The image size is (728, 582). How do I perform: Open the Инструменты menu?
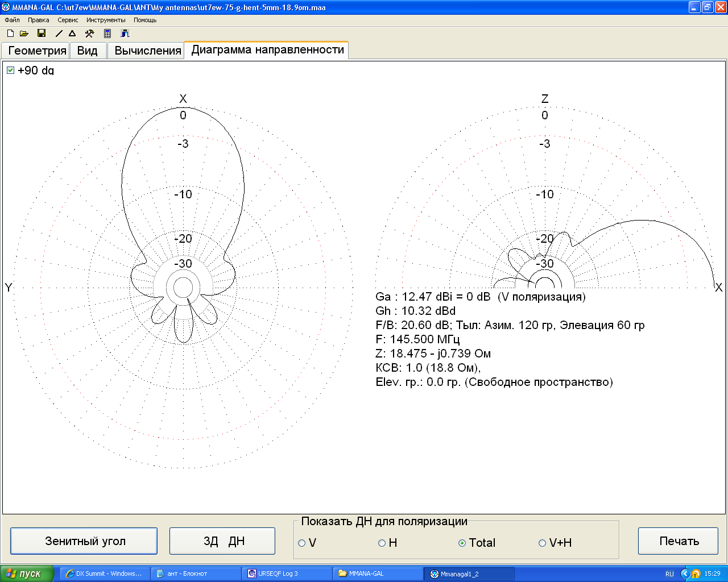pyautogui.click(x=106, y=20)
